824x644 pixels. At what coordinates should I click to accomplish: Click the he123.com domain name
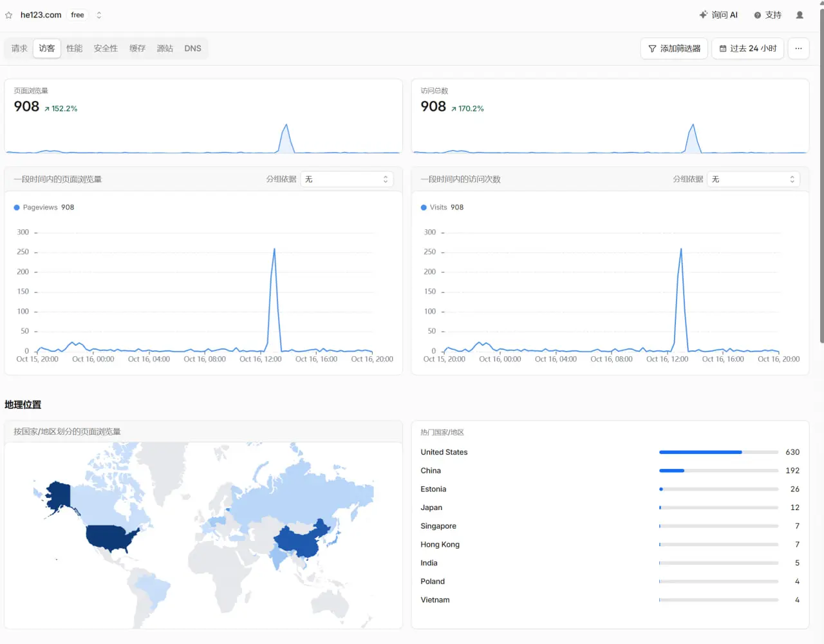coord(41,15)
